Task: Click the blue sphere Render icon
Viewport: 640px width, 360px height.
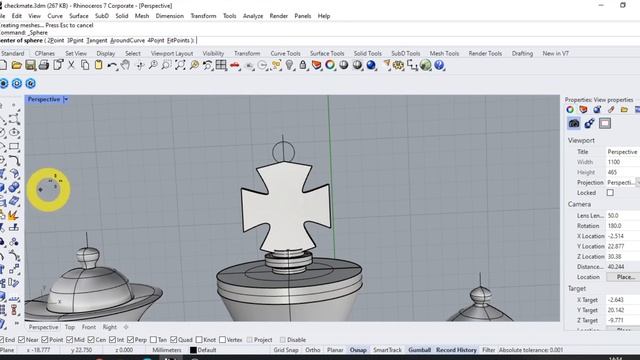Action: [371, 65]
